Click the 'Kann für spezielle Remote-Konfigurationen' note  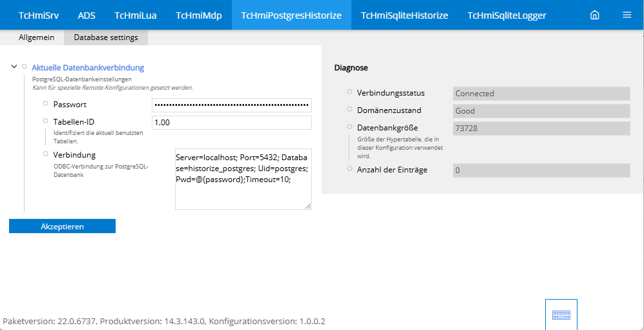click(x=112, y=87)
